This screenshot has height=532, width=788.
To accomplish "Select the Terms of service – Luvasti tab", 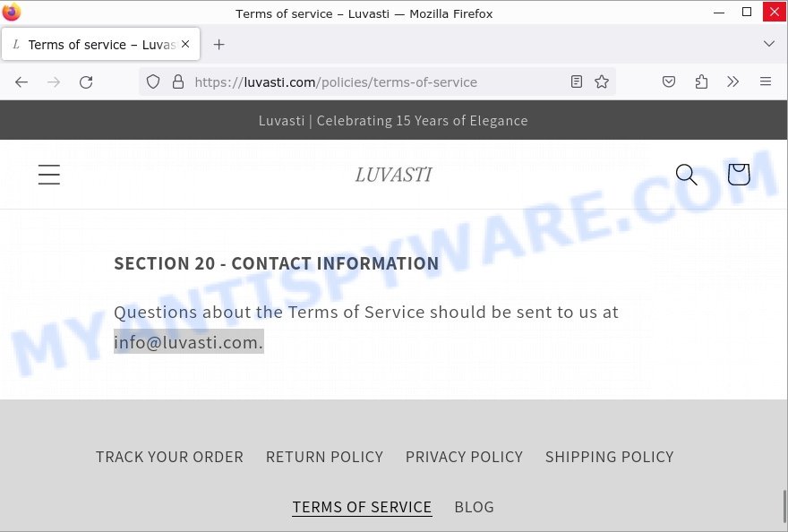I will 100,44.
